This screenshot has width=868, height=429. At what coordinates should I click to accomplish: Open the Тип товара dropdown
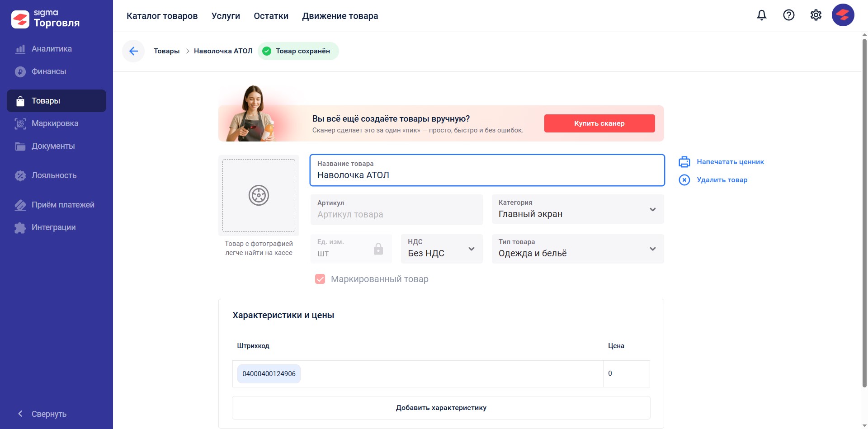tap(578, 249)
